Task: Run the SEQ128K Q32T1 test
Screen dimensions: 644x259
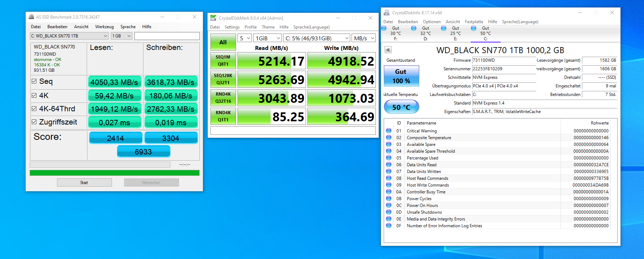Action: coord(223,79)
